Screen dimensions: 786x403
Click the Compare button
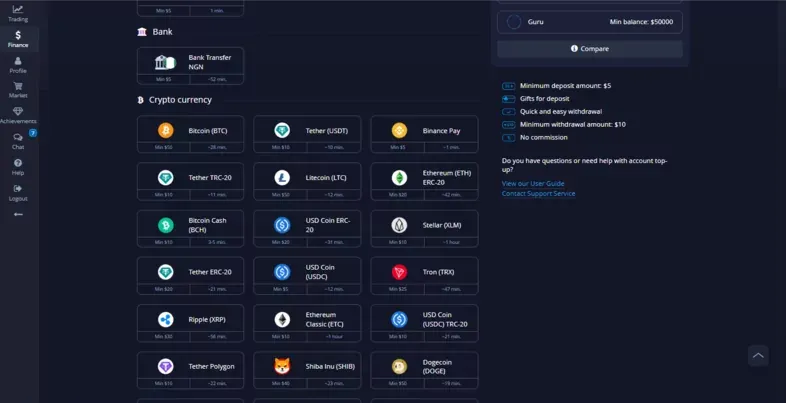(590, 49)
